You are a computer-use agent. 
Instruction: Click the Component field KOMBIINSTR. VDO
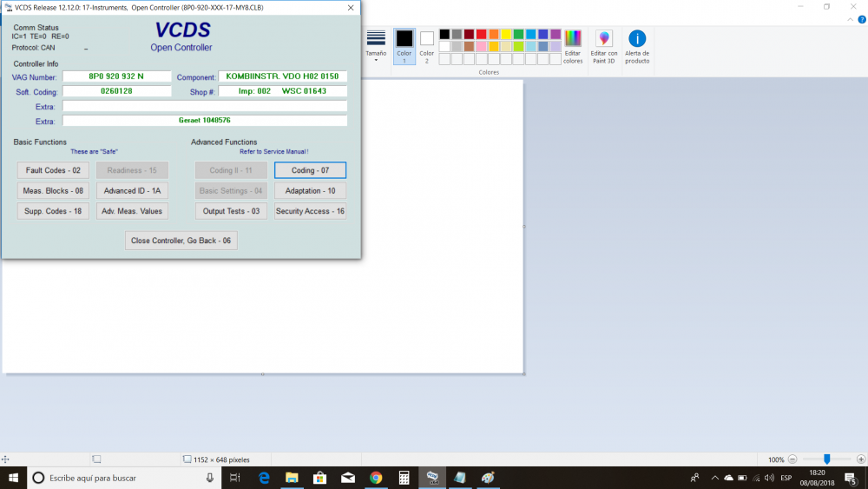coord(282,76)
